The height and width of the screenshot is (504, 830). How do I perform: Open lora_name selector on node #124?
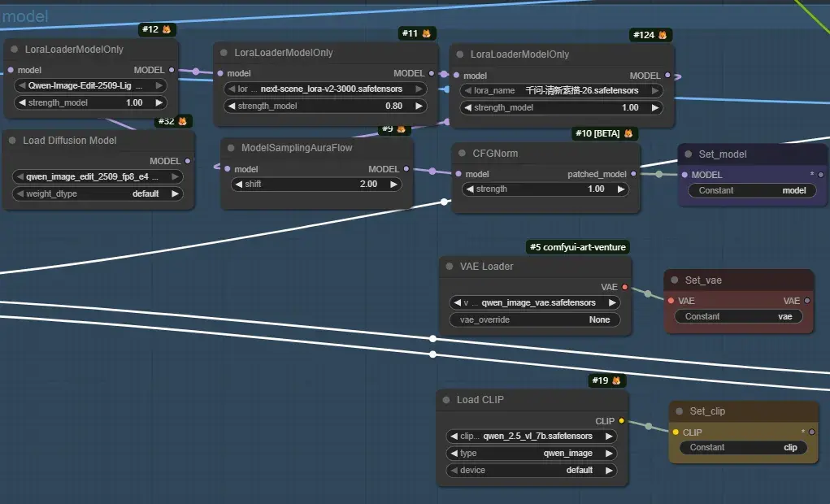coord(561,90)
